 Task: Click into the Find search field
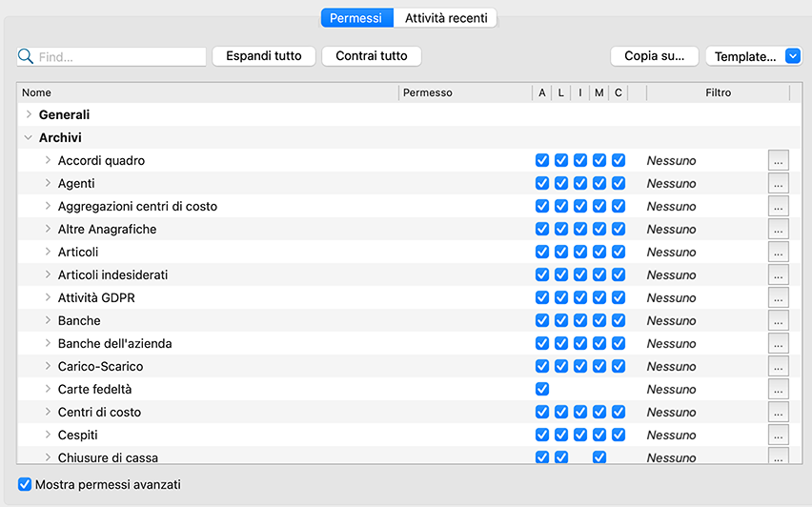tap(119, 57)
